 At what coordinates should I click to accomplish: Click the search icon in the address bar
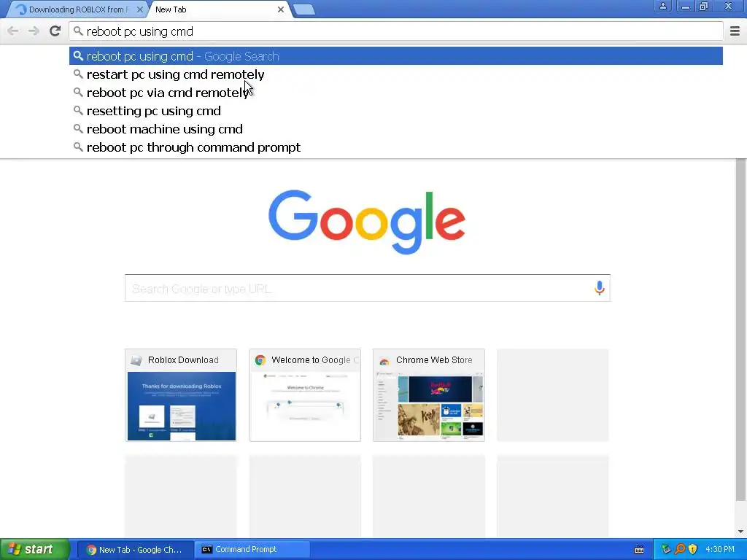(78, 31)
